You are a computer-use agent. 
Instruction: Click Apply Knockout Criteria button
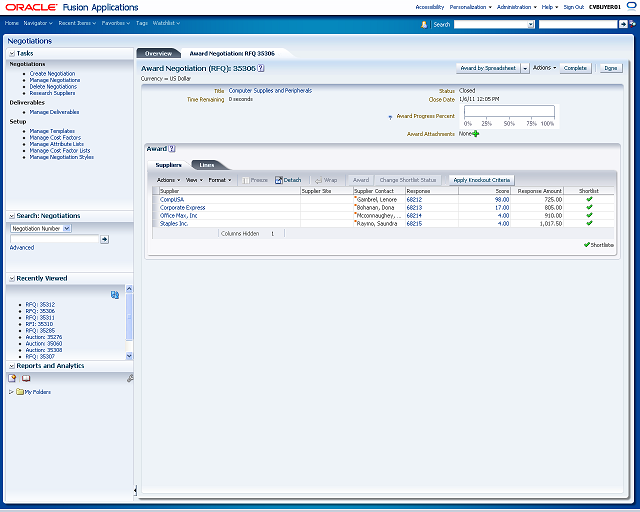pos(482,180)
